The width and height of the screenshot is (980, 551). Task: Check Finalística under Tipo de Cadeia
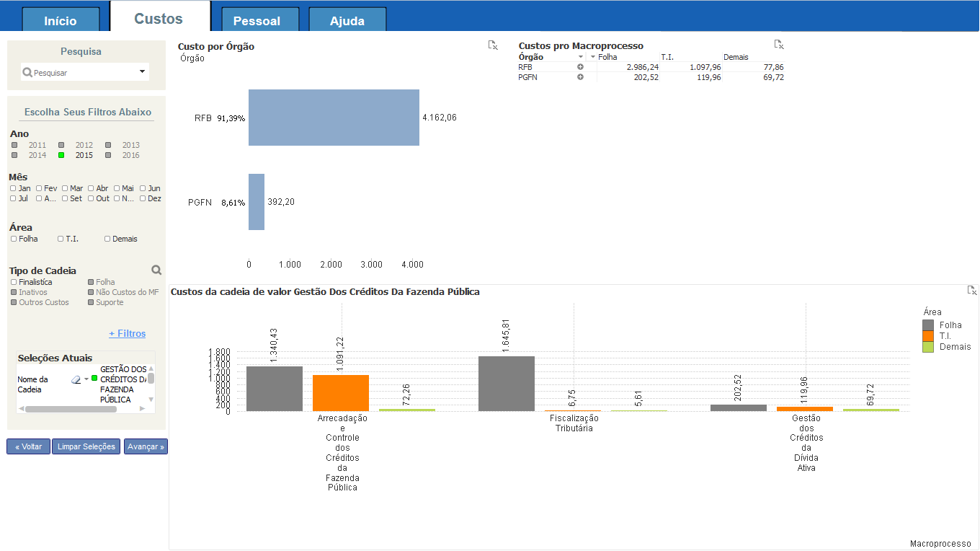tap(13, 282)
